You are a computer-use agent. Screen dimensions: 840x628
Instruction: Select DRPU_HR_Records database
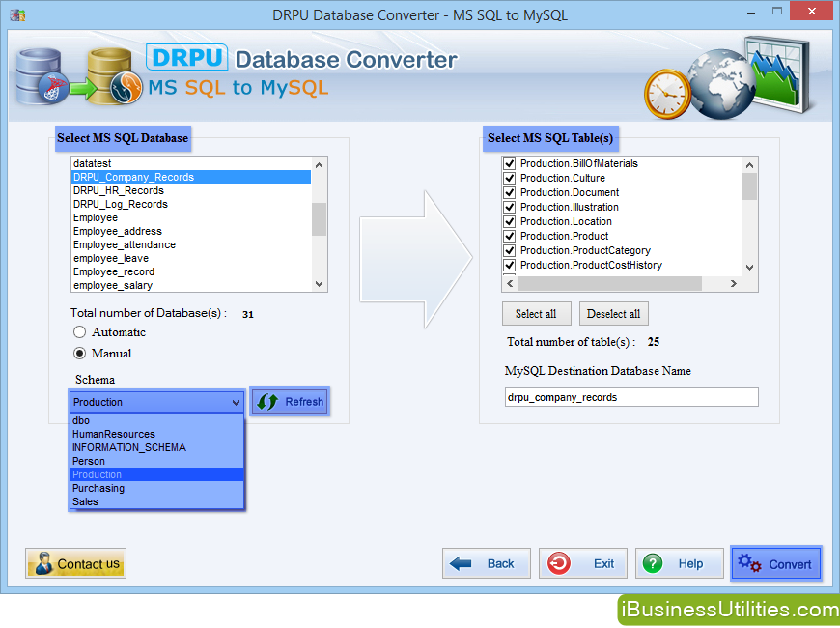191,190
